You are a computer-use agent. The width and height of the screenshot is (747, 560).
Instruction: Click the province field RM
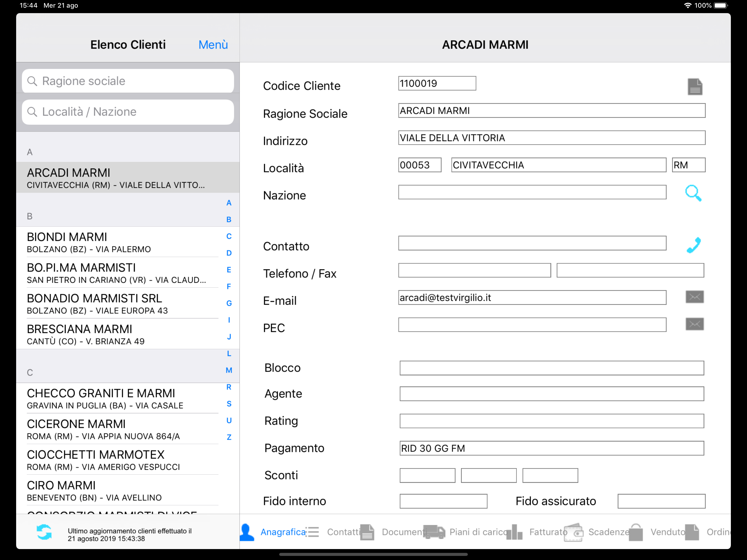pos(688,165)
